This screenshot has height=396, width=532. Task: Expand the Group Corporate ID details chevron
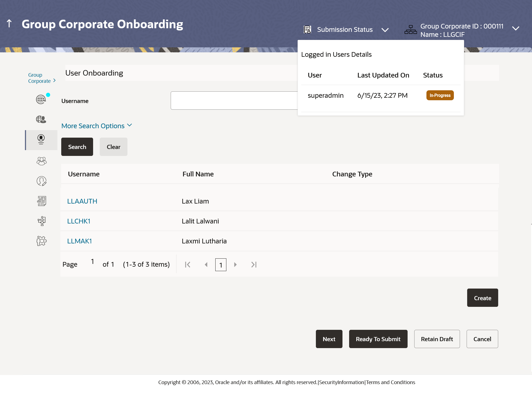(515, 29)
